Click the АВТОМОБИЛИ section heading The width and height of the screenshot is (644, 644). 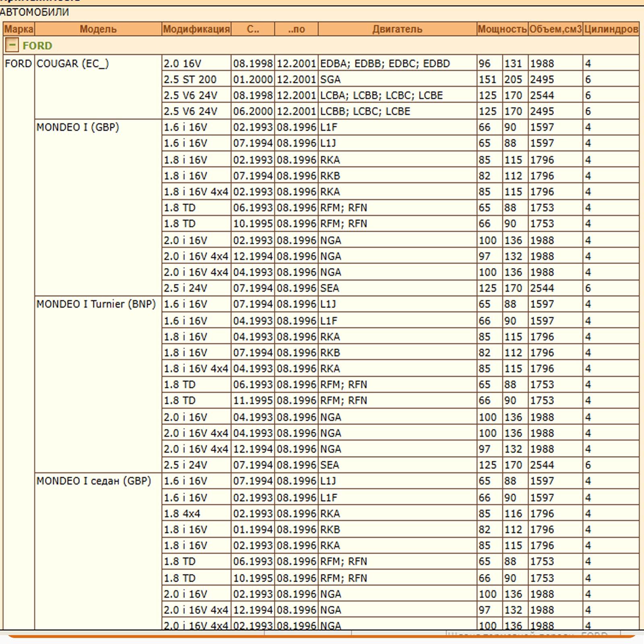coord(35,12)
